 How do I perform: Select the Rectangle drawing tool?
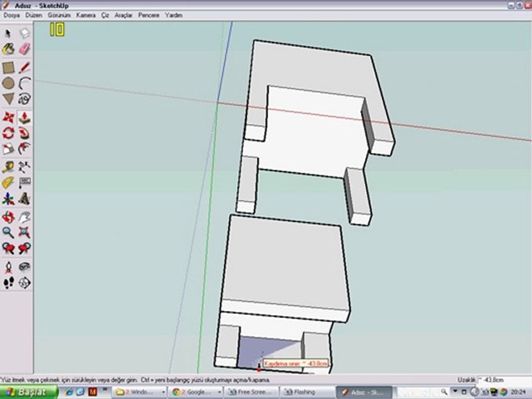pos(8,68)
